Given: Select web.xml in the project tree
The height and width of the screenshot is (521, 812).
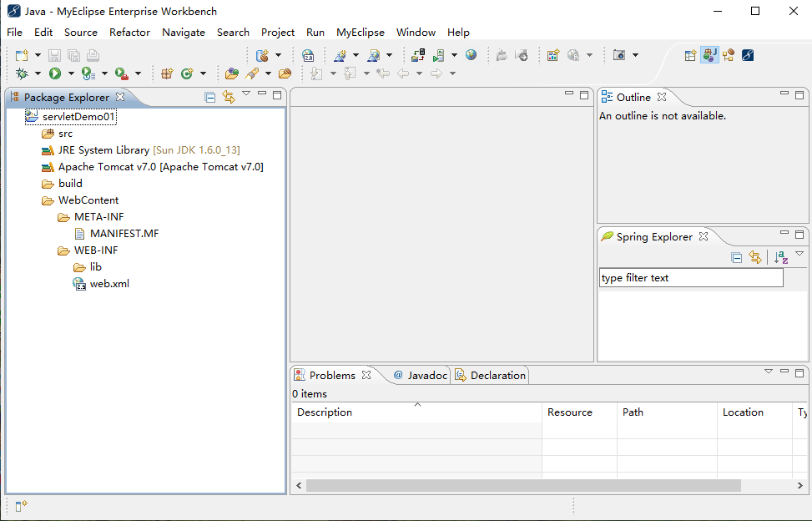Looking at the screenshot, I should (109, 284).
